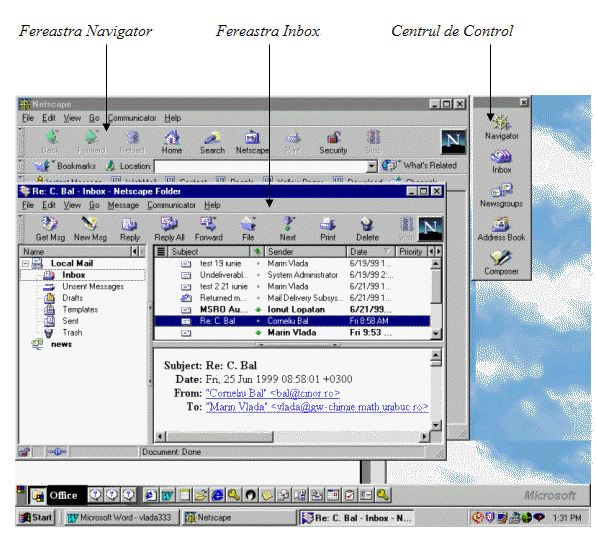Select the 'Undeliverabl...' message row
597x535 pixels.
292,275
